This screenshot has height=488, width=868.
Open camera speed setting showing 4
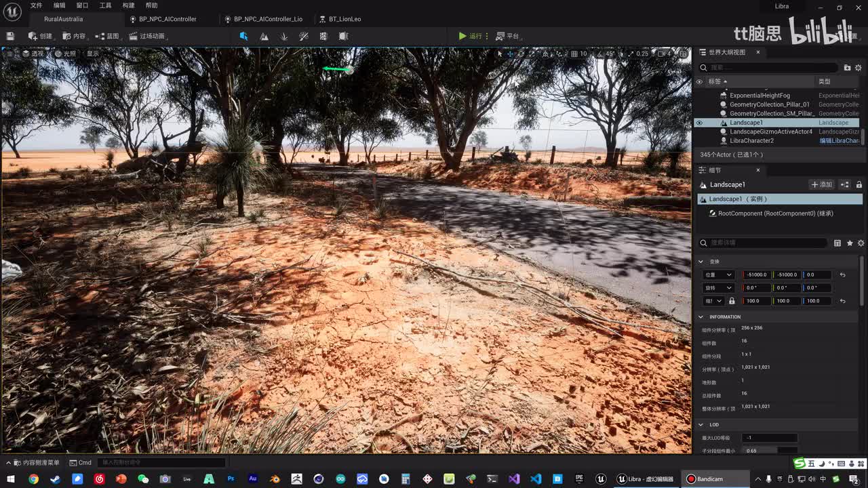[x=664, y=54]
